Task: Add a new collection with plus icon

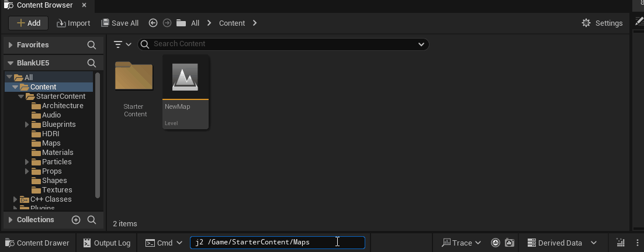Action: (x=76, y=219)
